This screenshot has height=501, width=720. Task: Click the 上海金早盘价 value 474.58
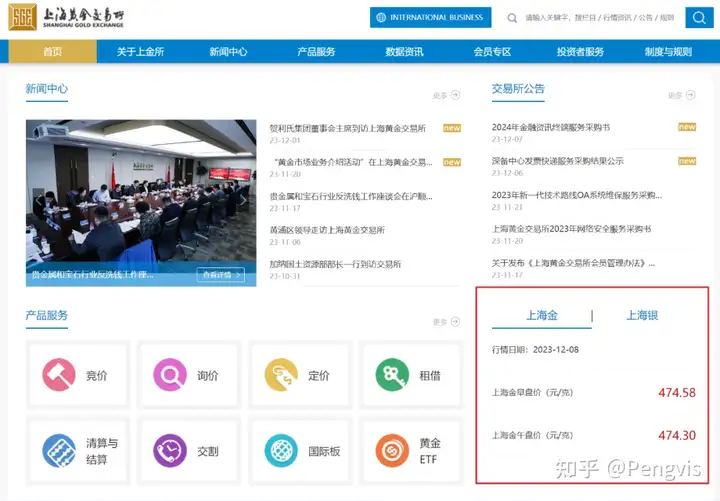pos(677,393)
